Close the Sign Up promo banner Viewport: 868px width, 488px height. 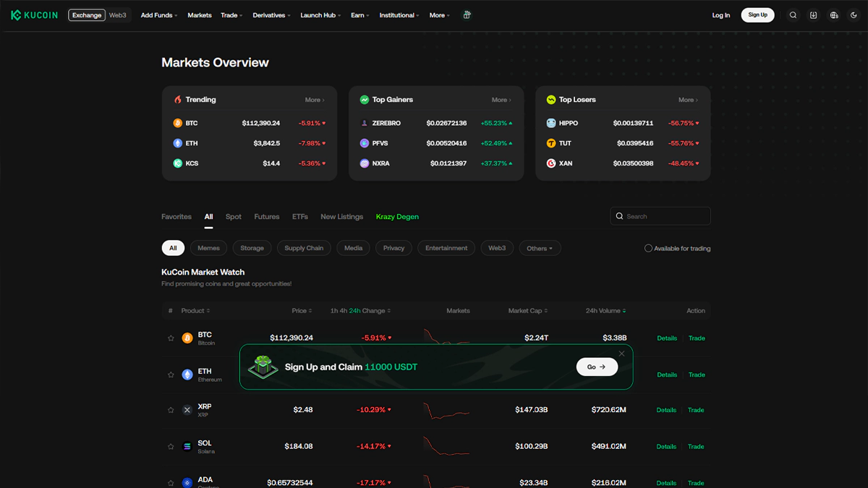[x=621, y=354]
